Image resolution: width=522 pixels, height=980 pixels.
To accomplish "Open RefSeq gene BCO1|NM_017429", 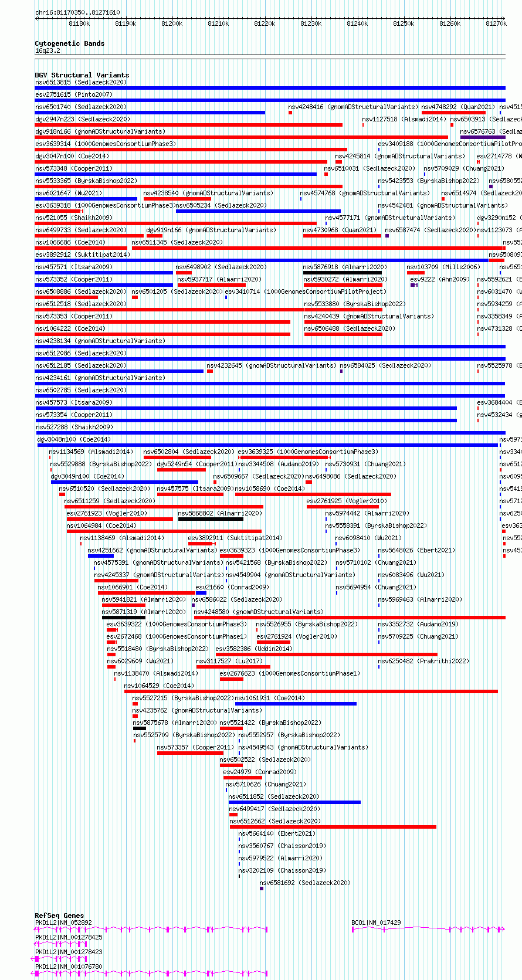I will [376, 923].
